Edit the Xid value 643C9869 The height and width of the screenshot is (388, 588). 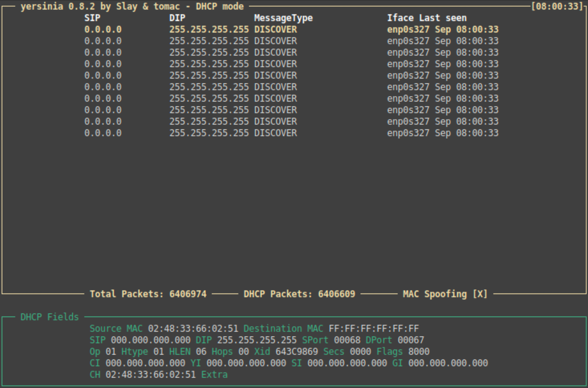[x=297, y=352]
